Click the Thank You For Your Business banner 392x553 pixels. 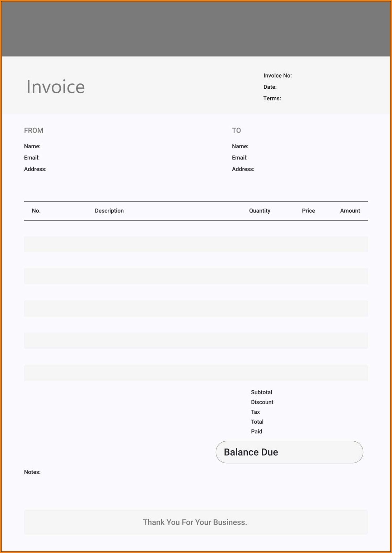[195, 522]
